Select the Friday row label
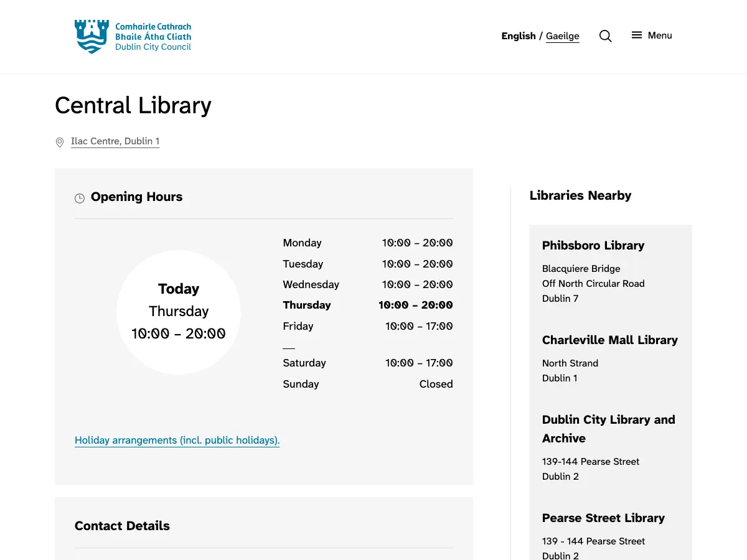 pos(298,326)
